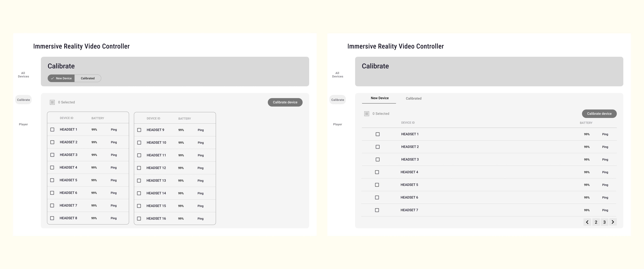Screen dimensions: 644x269
Task: Click the HEADSET 10 device name
Action: tap(156, 143)
